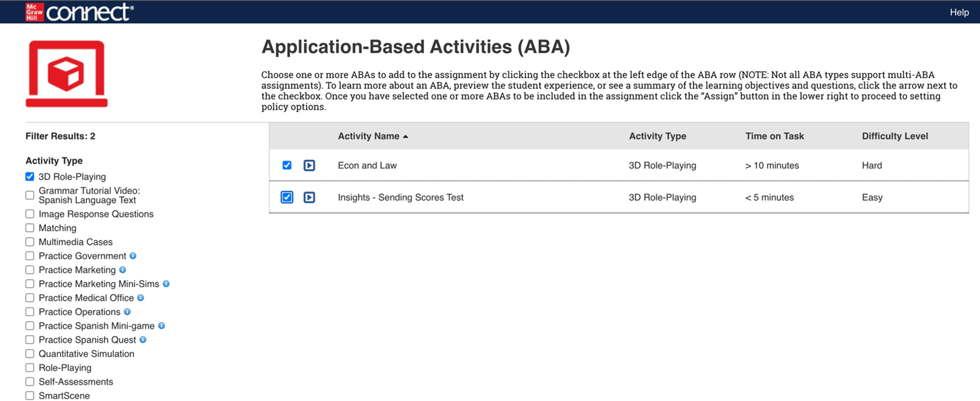The width and height of the screenshot is (980, 401).
Task: Click the Filter Results: 2 label
Action: 60,136
